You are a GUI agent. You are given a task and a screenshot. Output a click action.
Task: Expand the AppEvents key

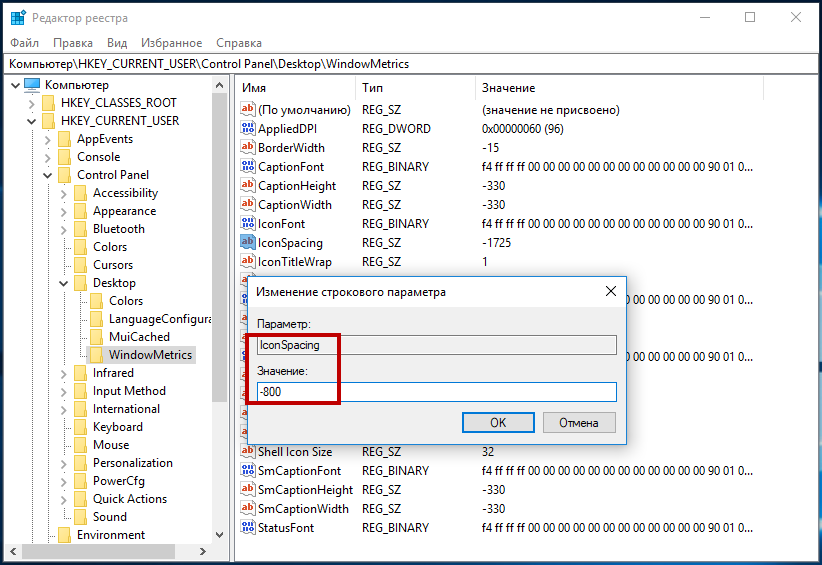pos(47,139)
